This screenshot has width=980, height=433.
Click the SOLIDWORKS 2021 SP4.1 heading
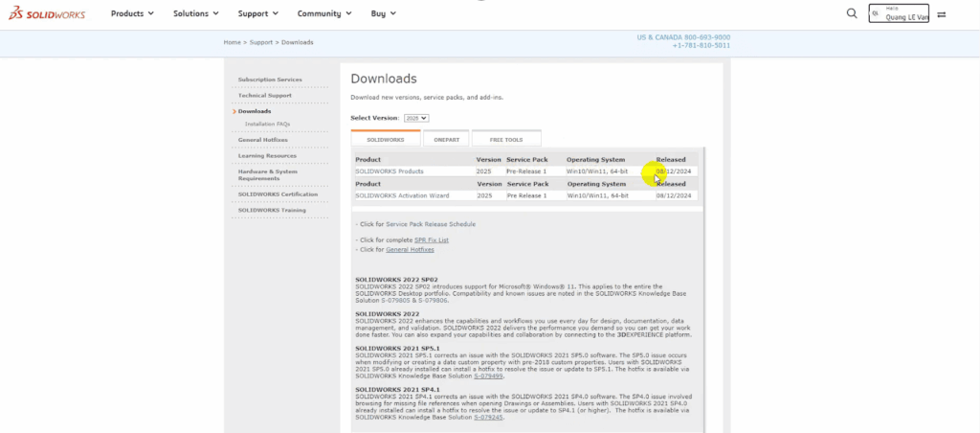point(397,389)
